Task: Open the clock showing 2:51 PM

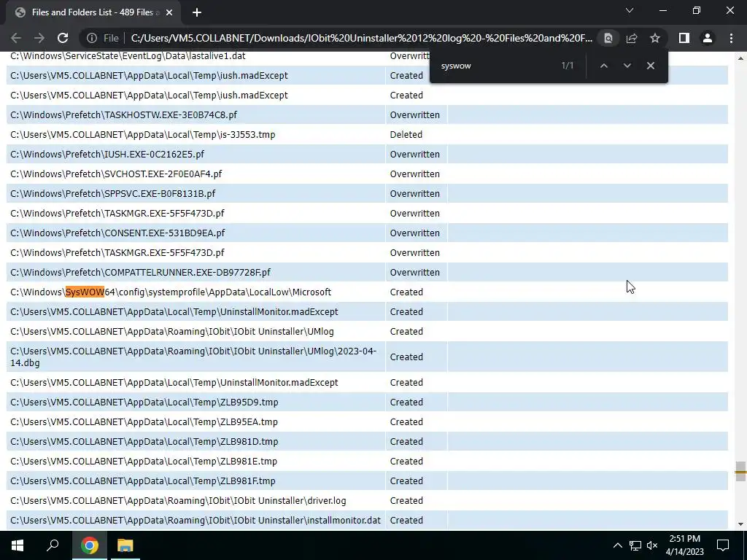Action: 684,545
